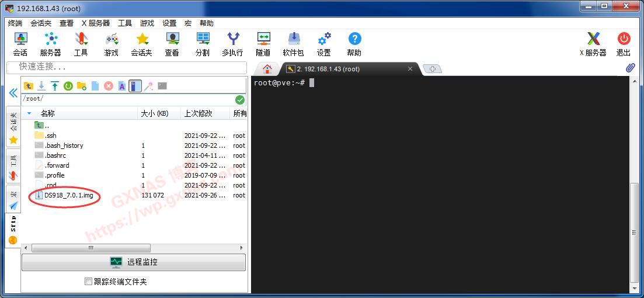Toggle the show hidden files button

coord(135,86)
